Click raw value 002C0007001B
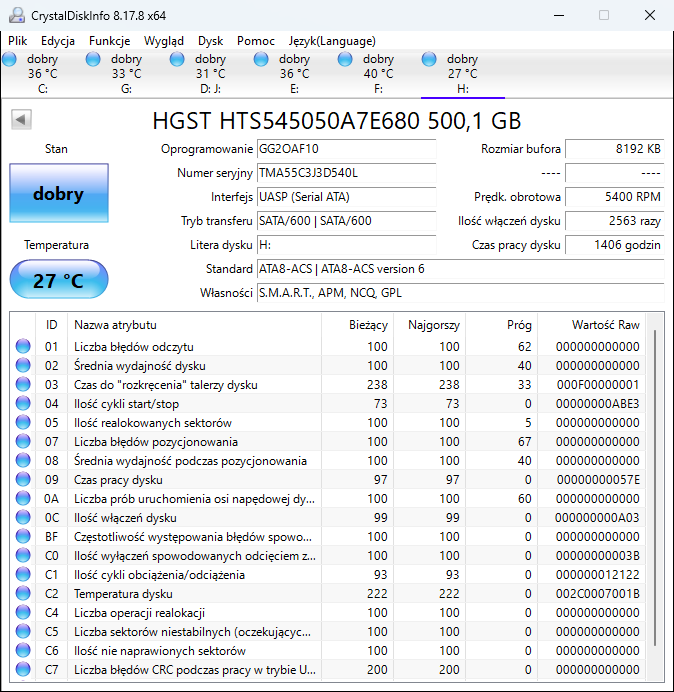This screenshot has width=674, height=692. pyautogui.click(x=598, y=594)
